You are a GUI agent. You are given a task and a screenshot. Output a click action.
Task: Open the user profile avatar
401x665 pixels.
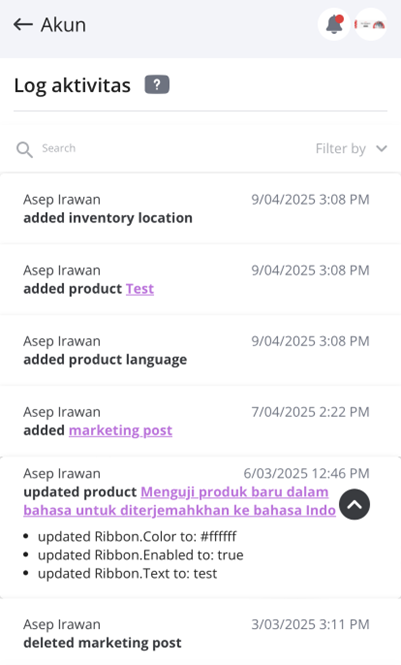pyautogui.click(x=370, y=24)
